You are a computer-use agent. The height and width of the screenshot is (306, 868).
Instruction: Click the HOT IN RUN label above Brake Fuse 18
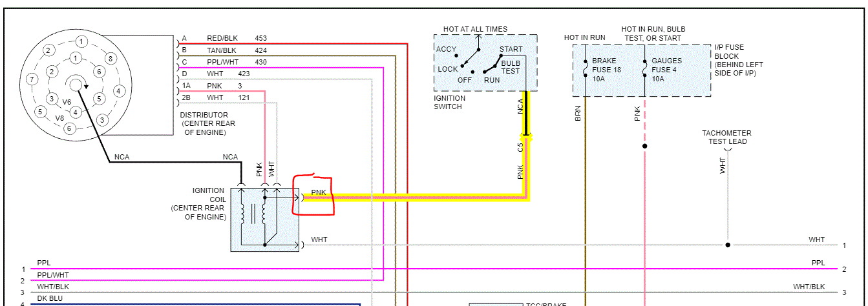[584, 37]
